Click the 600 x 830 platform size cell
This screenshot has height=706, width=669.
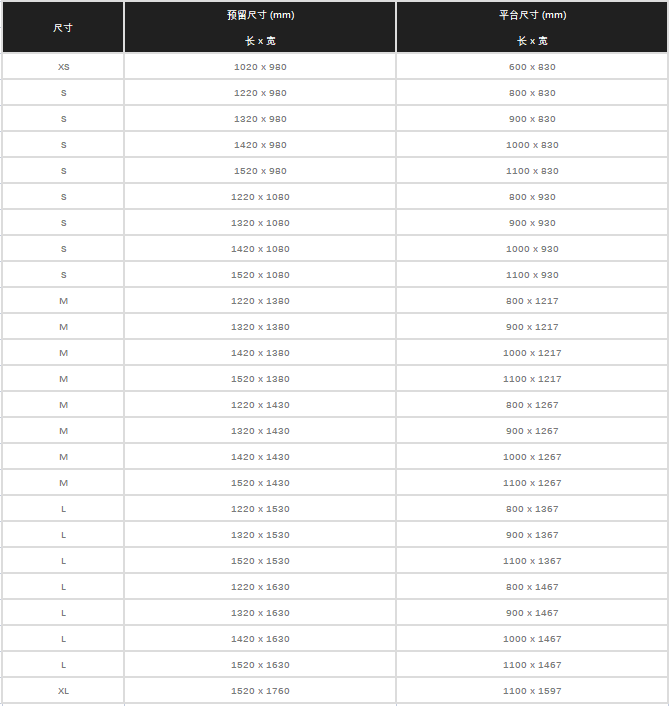[x=532, y=67]
